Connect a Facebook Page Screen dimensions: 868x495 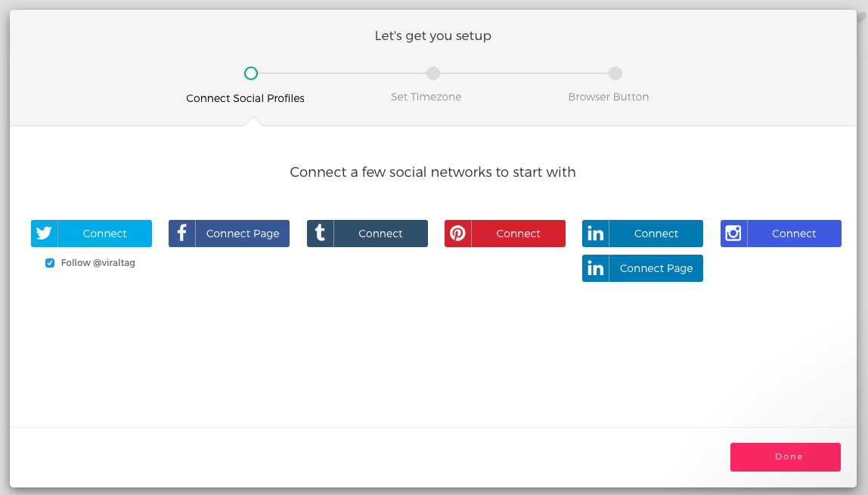229,234
